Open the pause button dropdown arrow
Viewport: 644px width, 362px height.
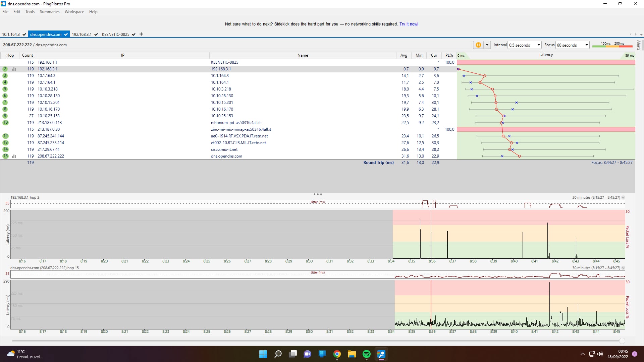(487, 45)
